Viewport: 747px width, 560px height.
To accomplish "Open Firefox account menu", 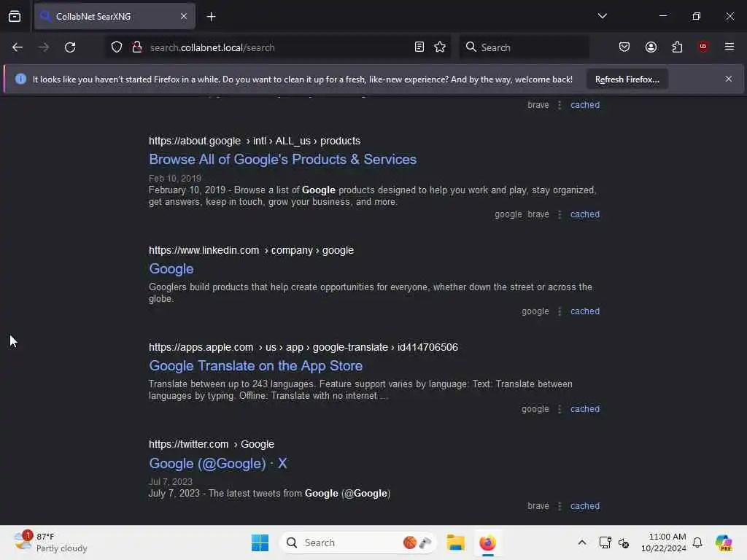I will click(651, 47).
